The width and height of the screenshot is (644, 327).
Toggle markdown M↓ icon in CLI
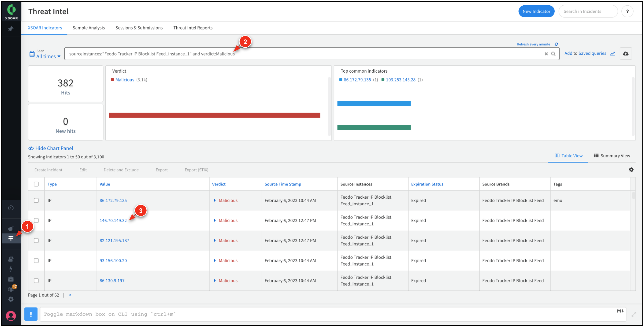[620, 311]
